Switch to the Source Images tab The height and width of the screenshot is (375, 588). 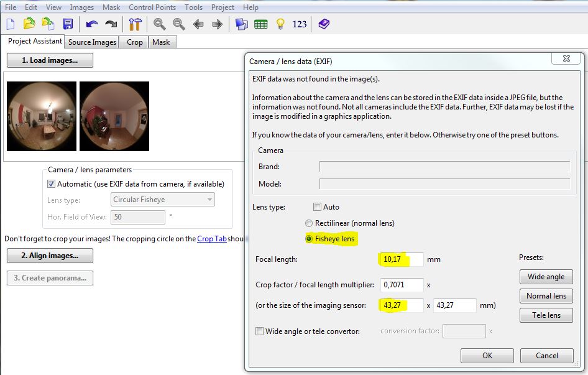92,42
